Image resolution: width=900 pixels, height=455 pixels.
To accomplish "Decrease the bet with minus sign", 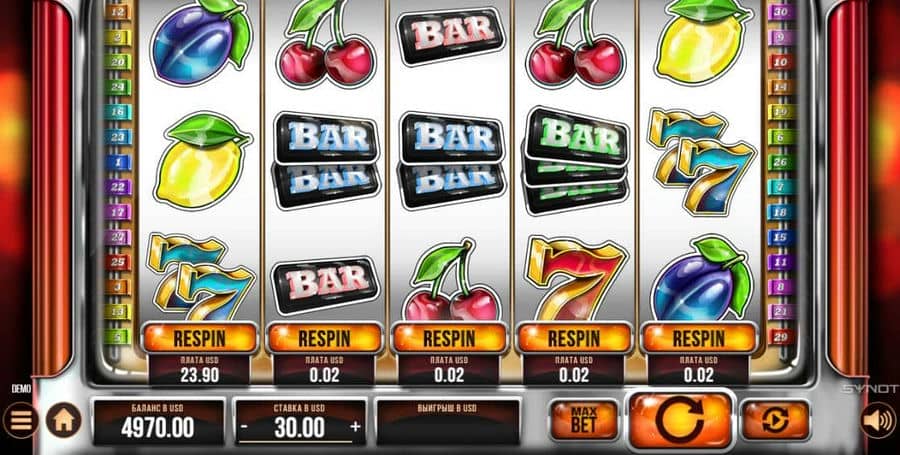I will coord(244,427).
